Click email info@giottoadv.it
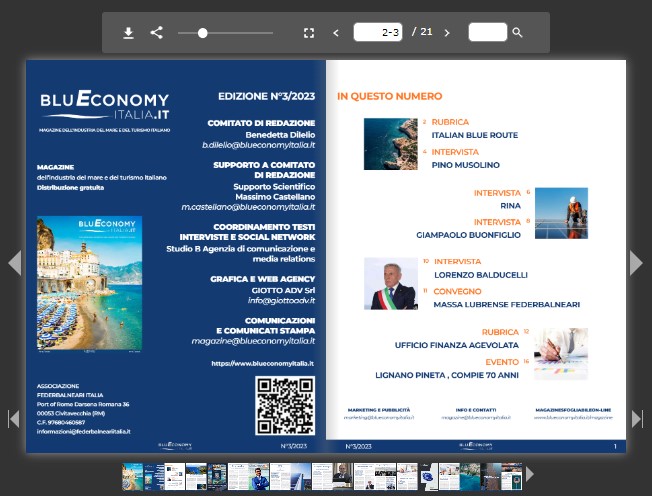Image resolution: width=652 pixels, height=496 pixels. click(282, 301)
